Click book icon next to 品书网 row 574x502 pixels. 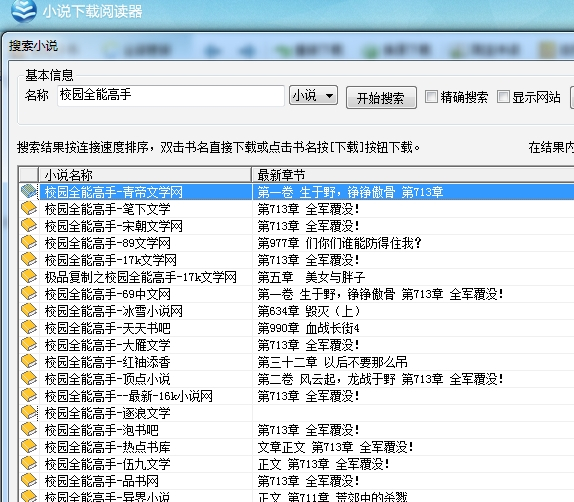[x=29, y=481]
